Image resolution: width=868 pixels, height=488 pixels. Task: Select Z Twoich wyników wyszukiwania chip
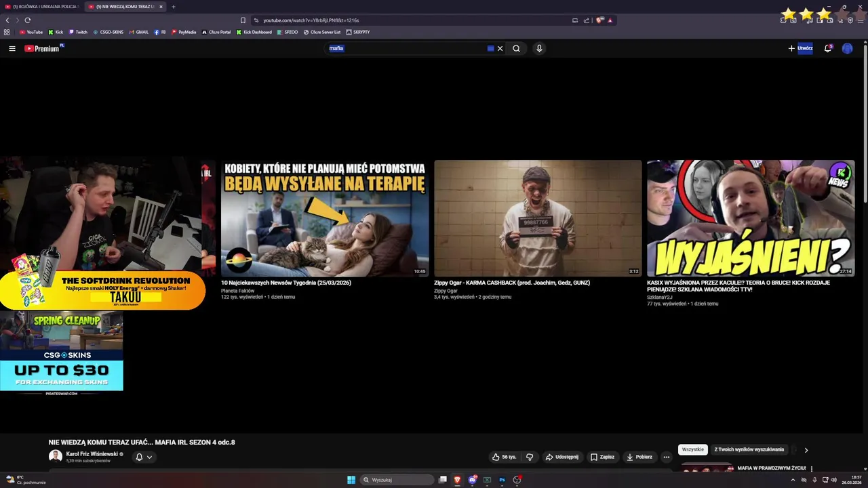749,449
